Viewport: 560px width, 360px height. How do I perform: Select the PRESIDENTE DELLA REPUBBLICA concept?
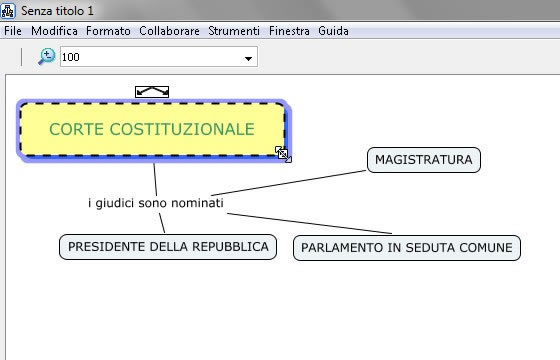tap(168, 247)
